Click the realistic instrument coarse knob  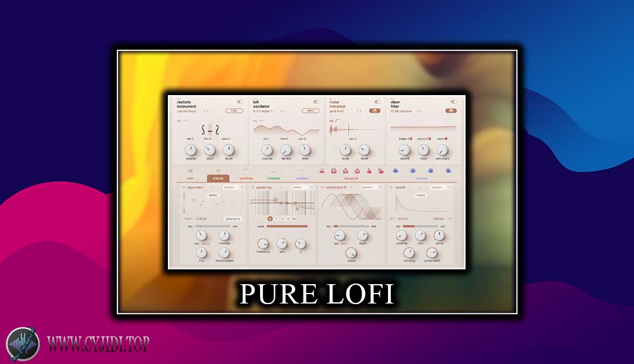(x=191, y=150)
